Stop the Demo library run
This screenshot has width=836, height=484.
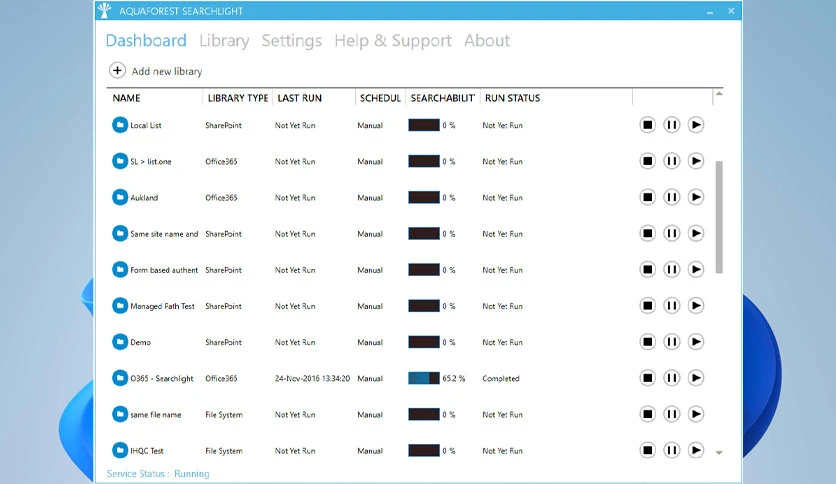point(647,342)
